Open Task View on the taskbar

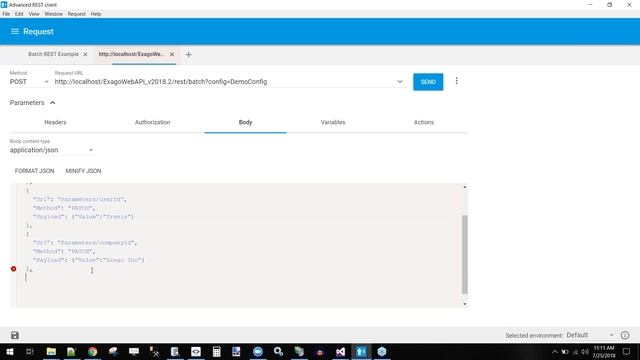click(30, 351)
